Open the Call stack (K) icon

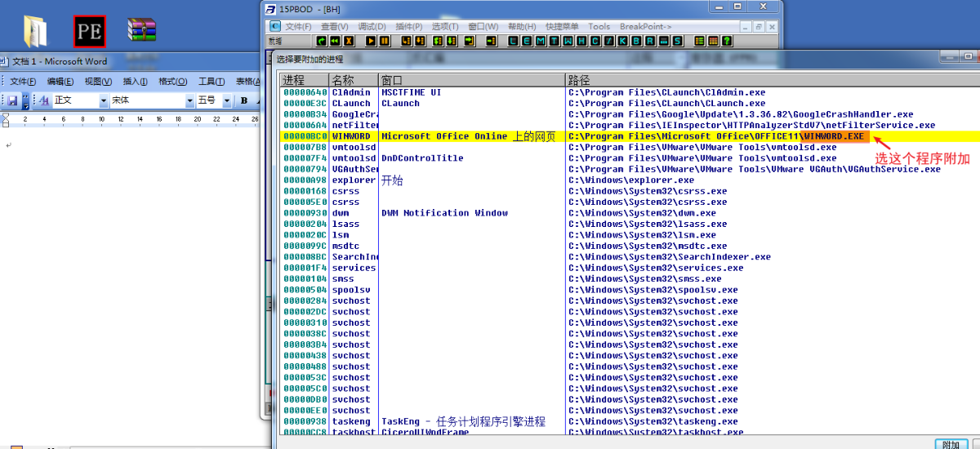(x=621, y=41)
